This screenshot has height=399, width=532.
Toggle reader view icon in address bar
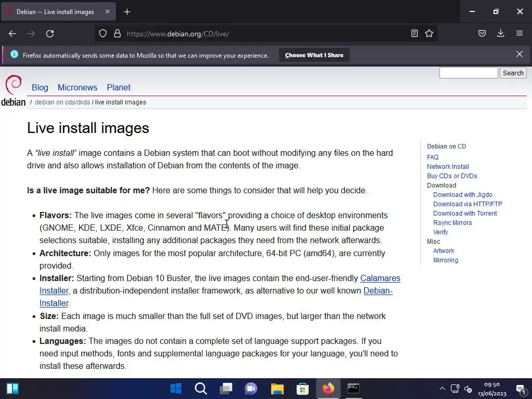414,34
